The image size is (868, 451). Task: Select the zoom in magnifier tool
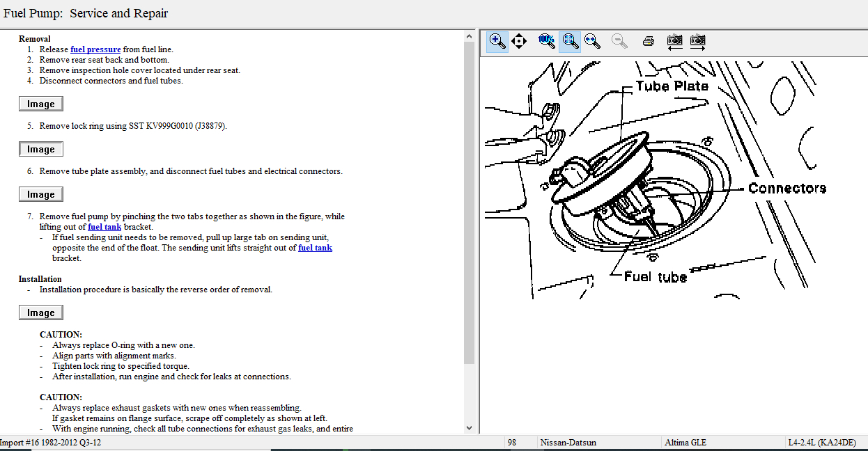point(497,41)
